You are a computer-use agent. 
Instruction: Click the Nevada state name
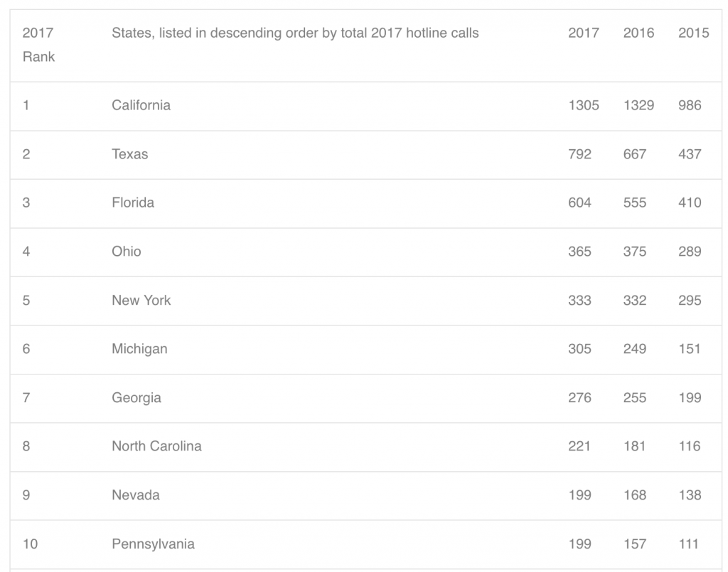click(x=136, y=495)
